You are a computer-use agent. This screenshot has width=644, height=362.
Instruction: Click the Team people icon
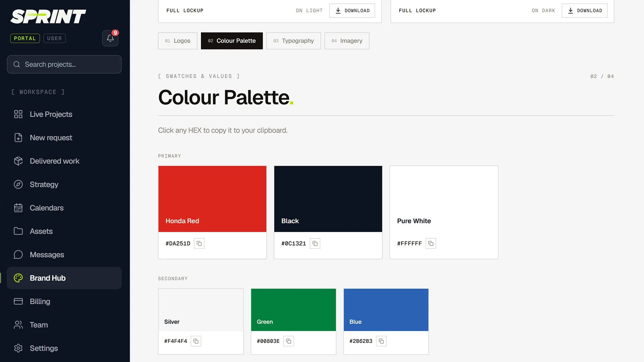(x=18, y=325)
